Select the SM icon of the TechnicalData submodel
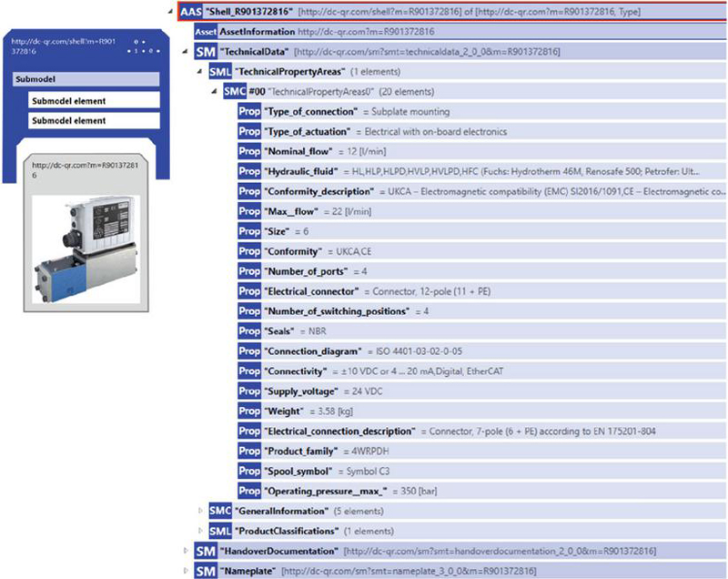The width and height of the screenshot is (728, 579). tap(206, 52)
